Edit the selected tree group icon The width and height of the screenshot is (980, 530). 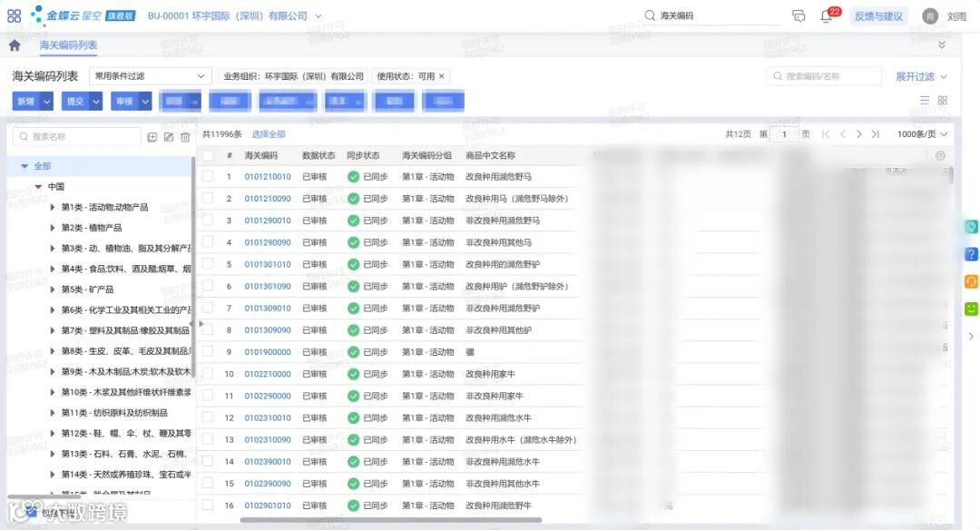(x=169, y=137)
